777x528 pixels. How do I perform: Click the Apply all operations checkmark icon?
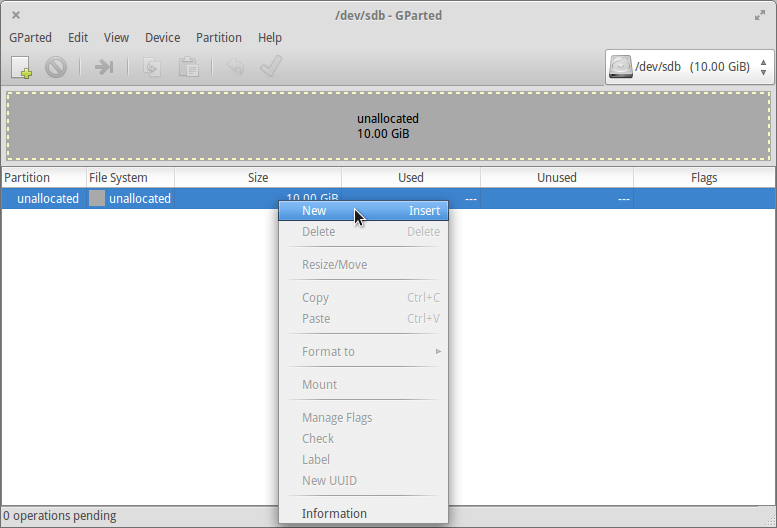(270, 67)
